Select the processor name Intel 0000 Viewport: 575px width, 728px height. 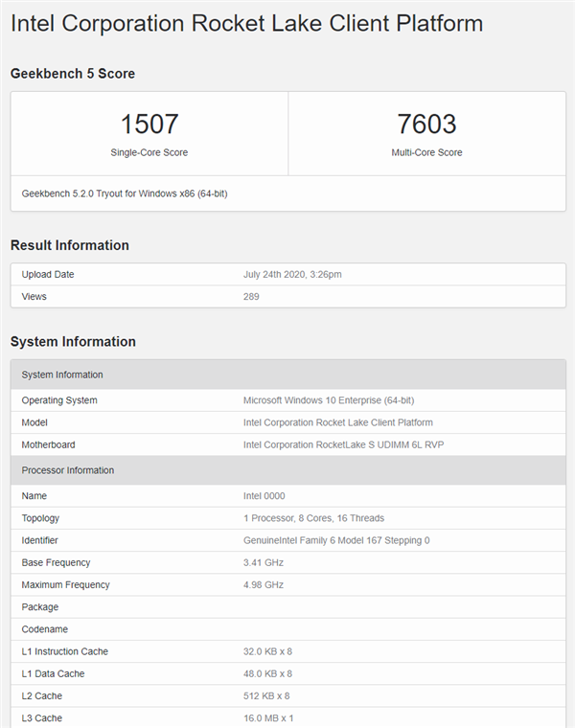(264, 496)
